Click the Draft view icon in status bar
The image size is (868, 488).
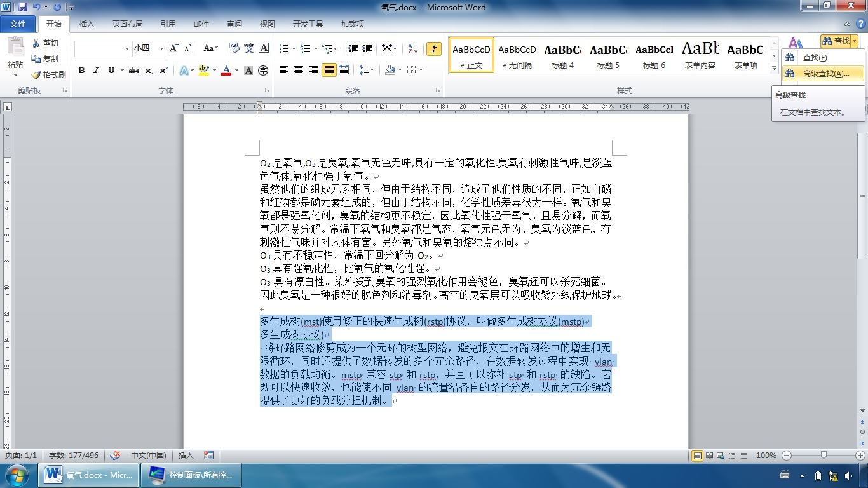pos(744,456)
